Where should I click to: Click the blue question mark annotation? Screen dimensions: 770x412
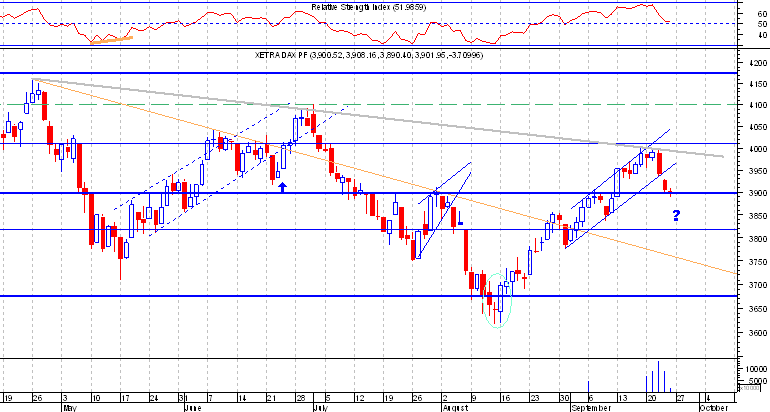[676, 216]
